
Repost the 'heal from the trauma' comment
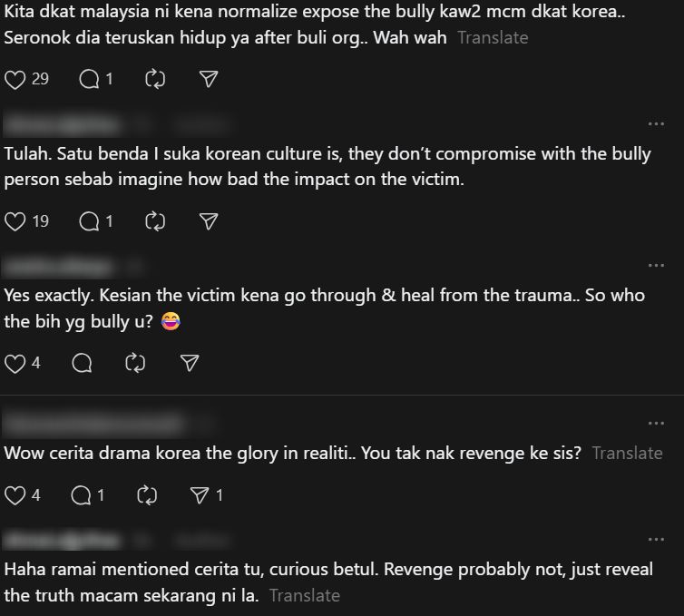click(135, 364)
